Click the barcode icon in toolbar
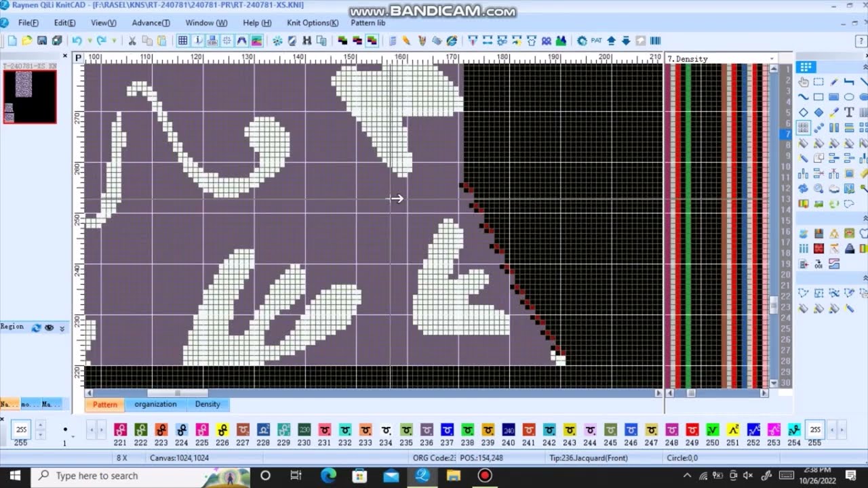Image resolution: width=868 pixels, height=488 pixels. [656, 41]
